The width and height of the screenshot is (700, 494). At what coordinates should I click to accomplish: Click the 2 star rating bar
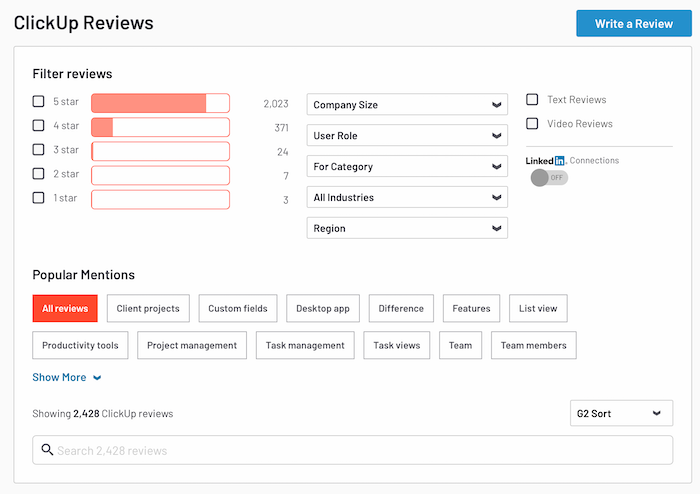point(160,175)
